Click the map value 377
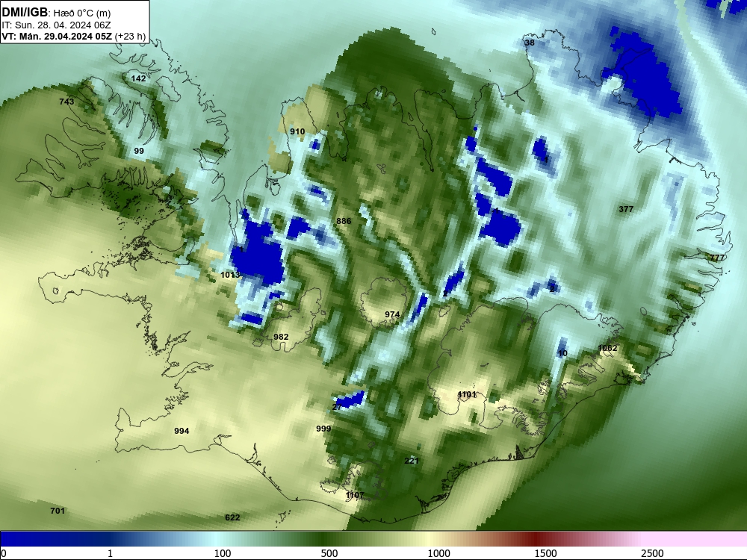Viewport: 747px width, 560px height. point(626,209)
